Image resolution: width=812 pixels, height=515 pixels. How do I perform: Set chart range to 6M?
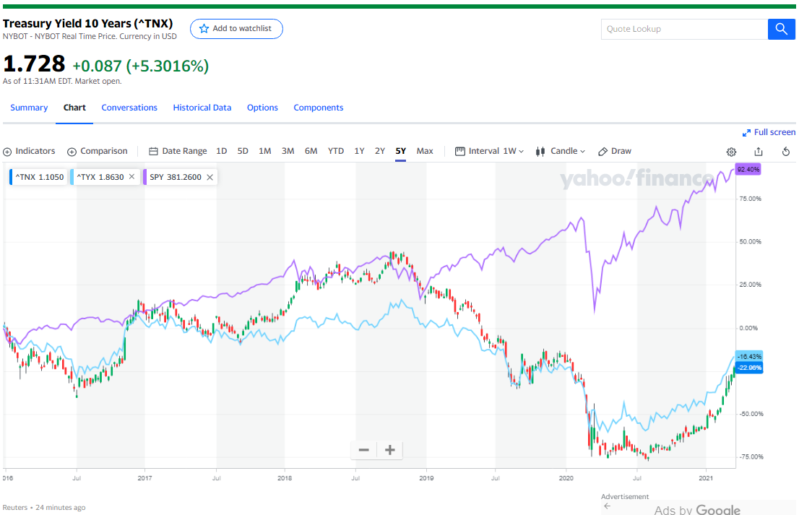311,151
